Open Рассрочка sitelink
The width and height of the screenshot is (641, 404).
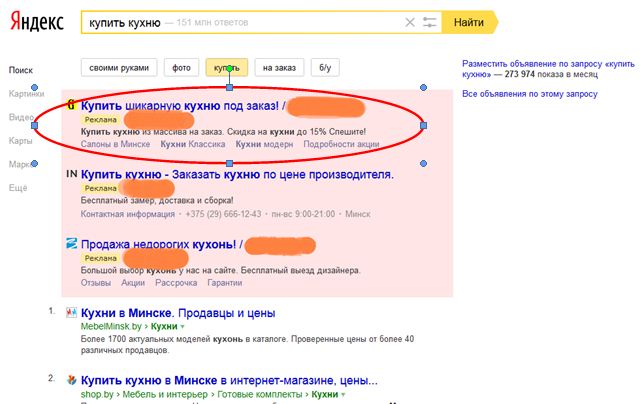[x=176, y=283]
